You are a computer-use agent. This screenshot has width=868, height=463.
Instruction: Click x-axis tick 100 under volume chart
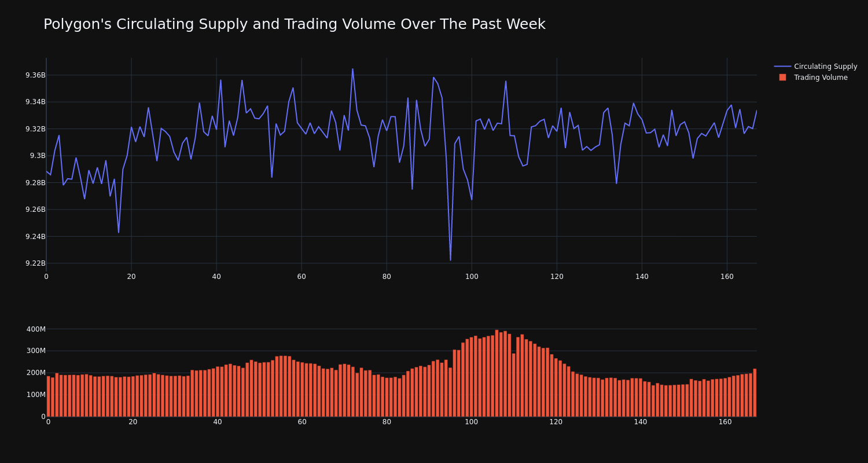472,422
